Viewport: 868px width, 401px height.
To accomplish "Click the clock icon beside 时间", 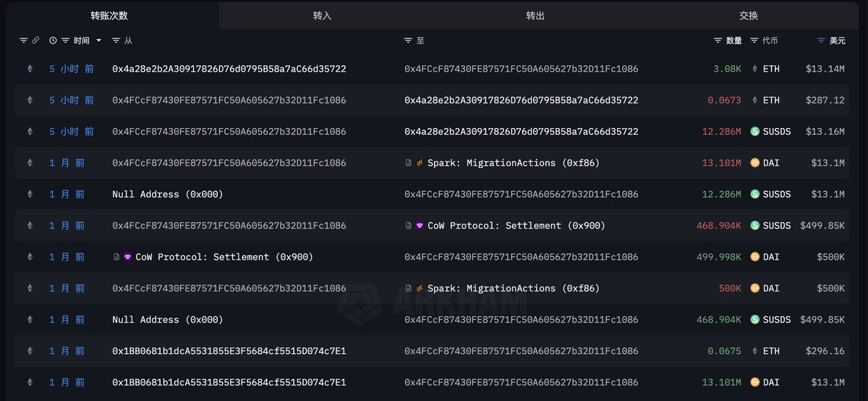I will click(53, 41).
